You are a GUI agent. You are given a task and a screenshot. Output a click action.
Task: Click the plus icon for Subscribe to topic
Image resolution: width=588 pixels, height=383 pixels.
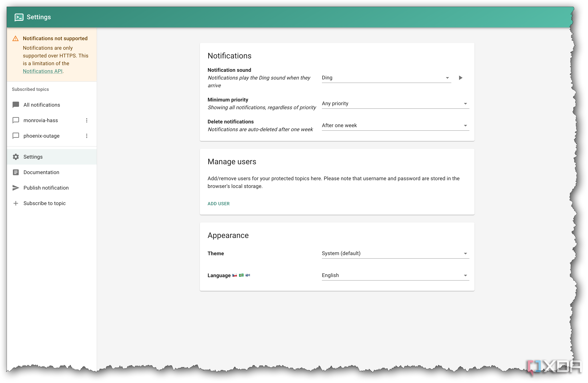[x=16, y=203]
